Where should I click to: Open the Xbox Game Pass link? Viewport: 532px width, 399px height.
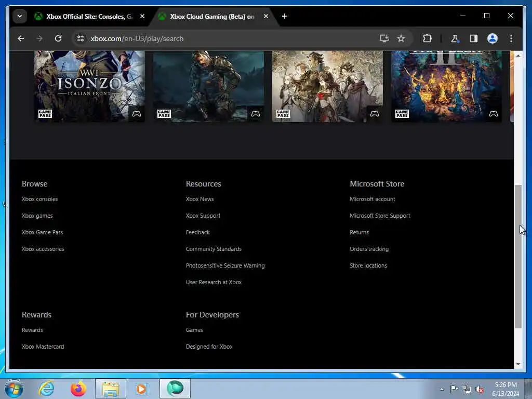coord(43,232)
